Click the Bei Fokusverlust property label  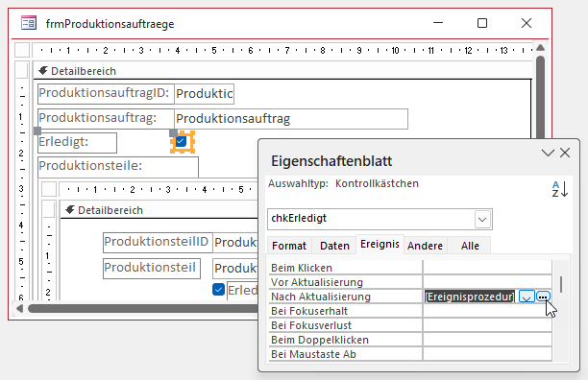click(311, 325)
